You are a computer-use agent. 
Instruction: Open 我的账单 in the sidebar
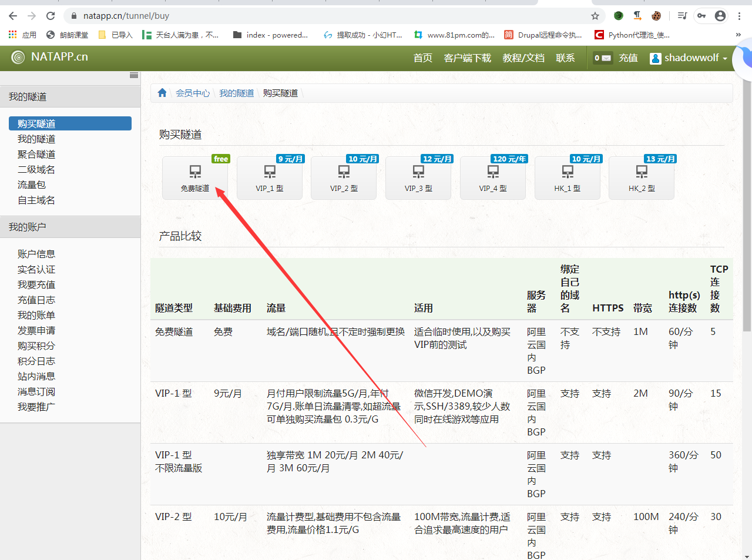pos(36,315)
